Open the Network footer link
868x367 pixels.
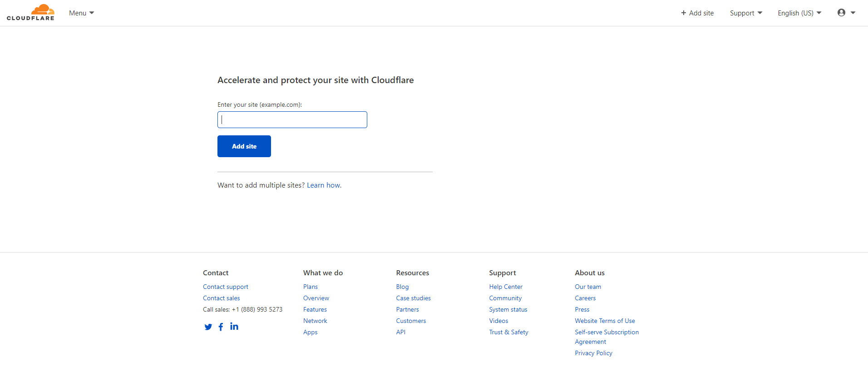pyautogui.click(x=315, y=321)
